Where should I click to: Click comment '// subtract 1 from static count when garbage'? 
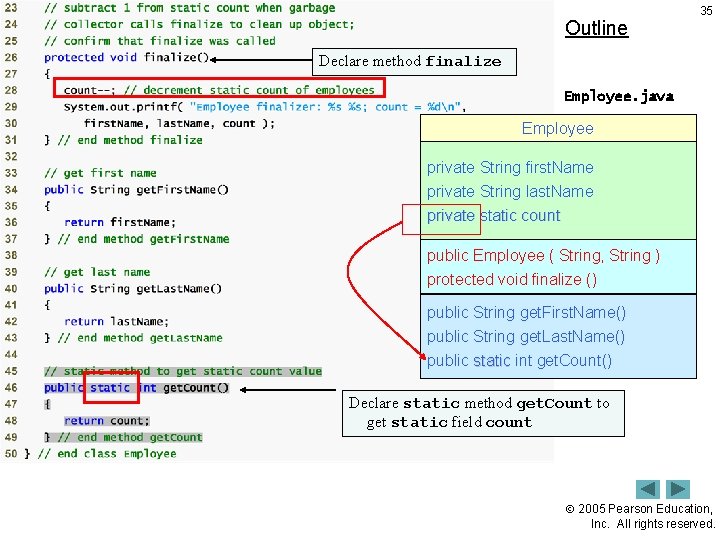(190, 8)
